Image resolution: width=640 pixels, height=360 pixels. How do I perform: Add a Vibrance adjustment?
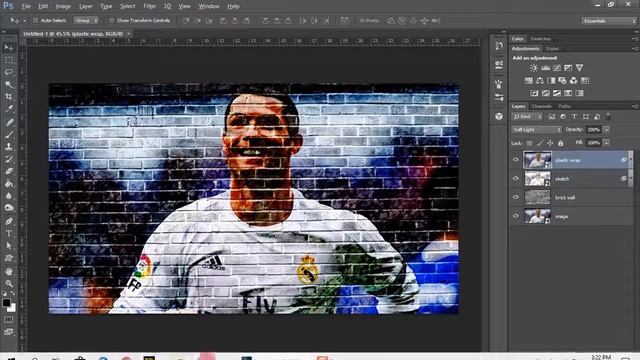(x=579, y=68)
